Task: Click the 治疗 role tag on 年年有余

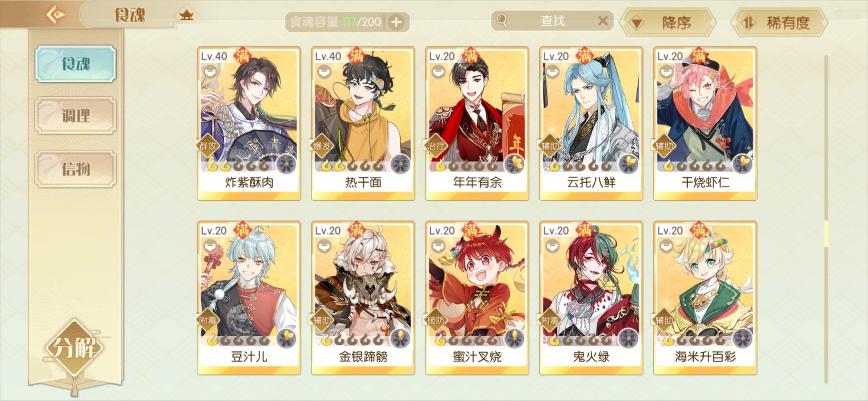Action: pos(435,146)
